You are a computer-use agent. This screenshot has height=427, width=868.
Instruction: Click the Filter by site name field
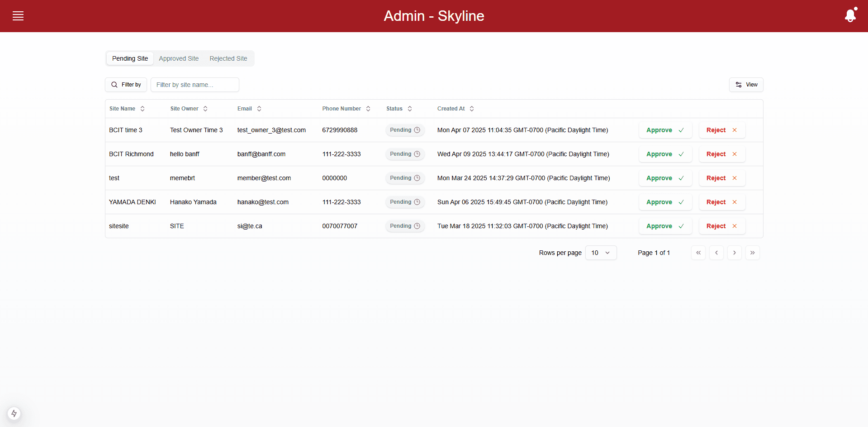coord(194,85)
